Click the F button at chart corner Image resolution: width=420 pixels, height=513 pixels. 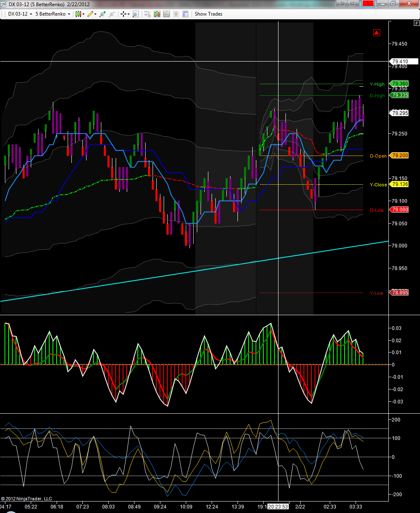pos(417,23)
